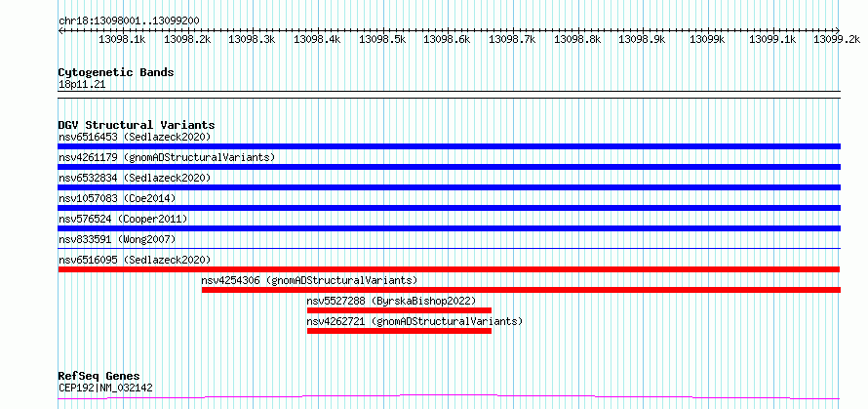Click the chr18:13098001..13099200 region label
Viewport: 868px width, 409px height.
(x=129, y=20)
